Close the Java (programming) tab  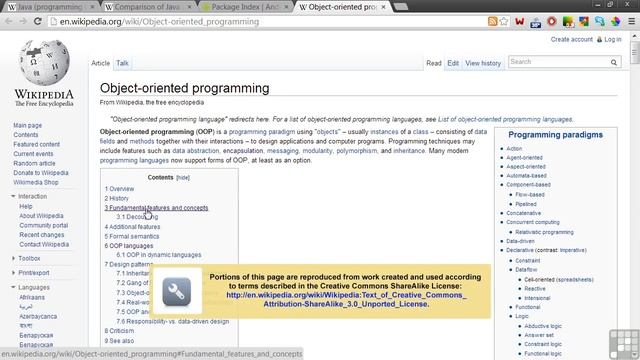coord(92,7)
